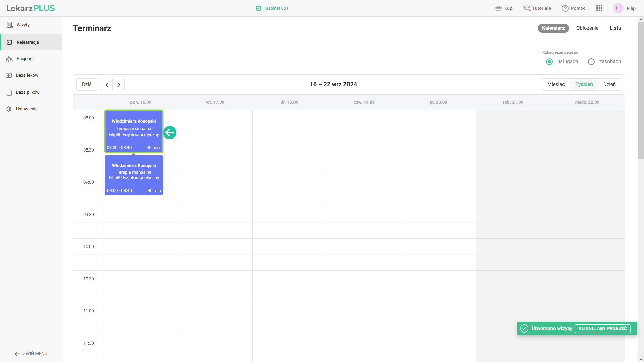Screen dimensions: 644x362
Task: Open the Filip user profile menu
Action: point(624,8)
